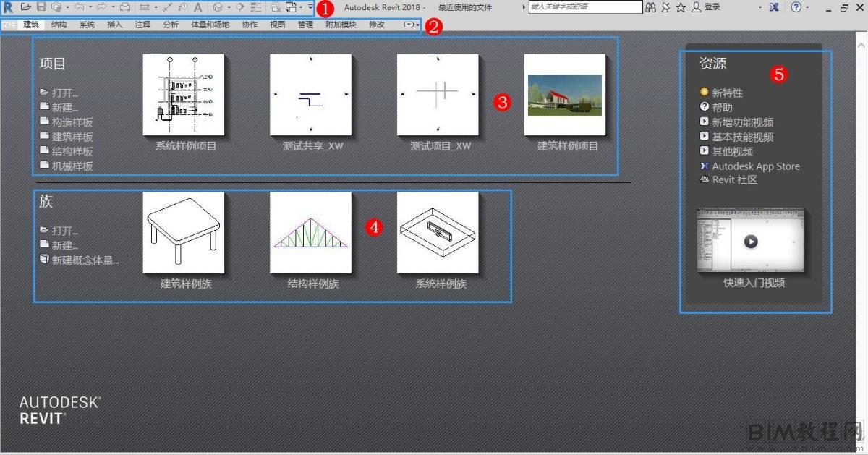Viewport: 868px width, 455px height.
Task: Click the Help question mark icon
Action: tap(796, 7)
